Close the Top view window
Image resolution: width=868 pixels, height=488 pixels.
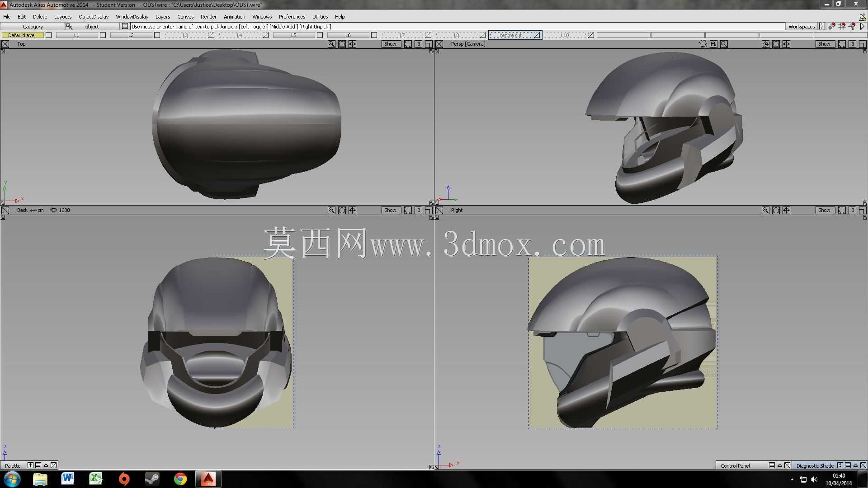pyautogui.click(x=5, y=44)
